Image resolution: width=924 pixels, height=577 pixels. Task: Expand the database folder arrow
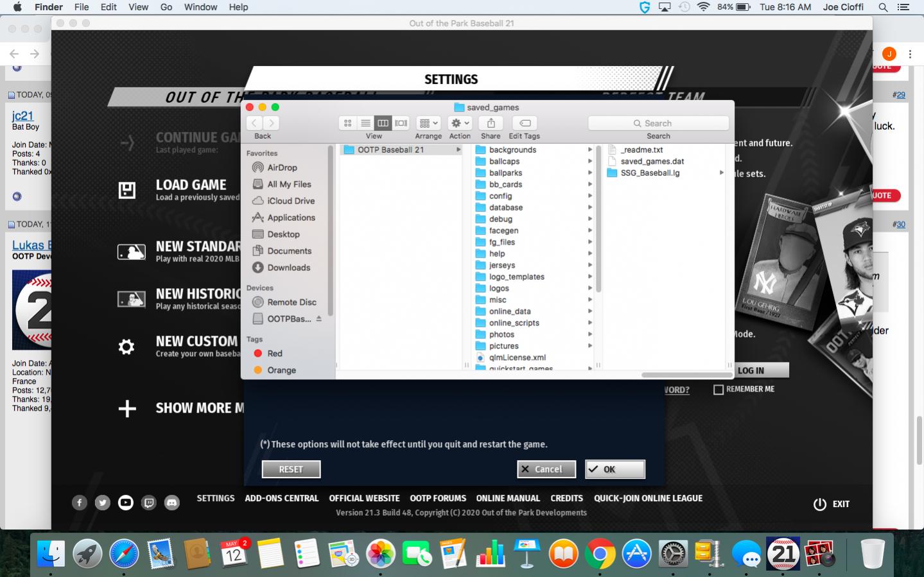(x=589, y=207)
